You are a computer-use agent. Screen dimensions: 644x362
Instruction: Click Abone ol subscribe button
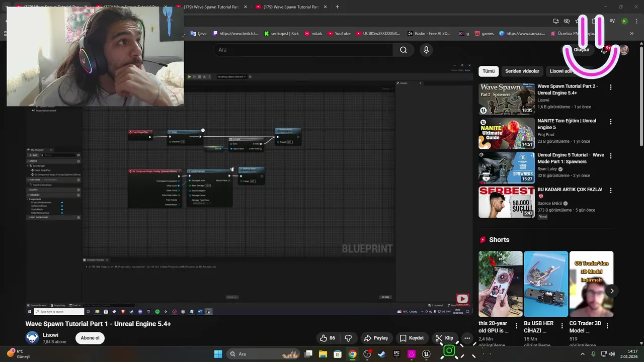pyautogui.click(x=90, y=338)
